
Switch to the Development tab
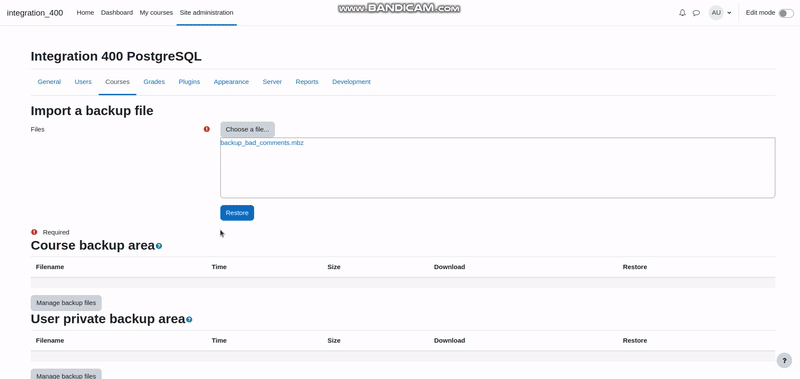352,82
